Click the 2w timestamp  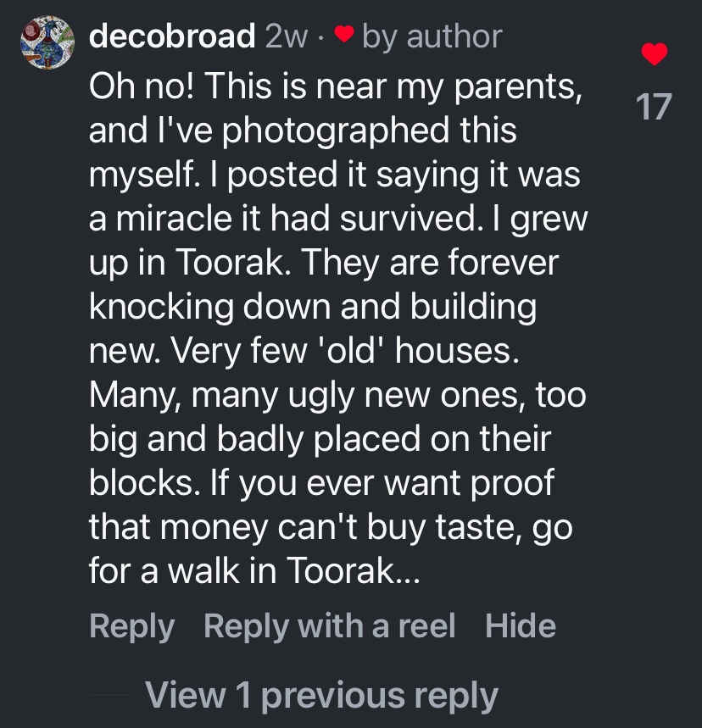[x=286, y=36]
